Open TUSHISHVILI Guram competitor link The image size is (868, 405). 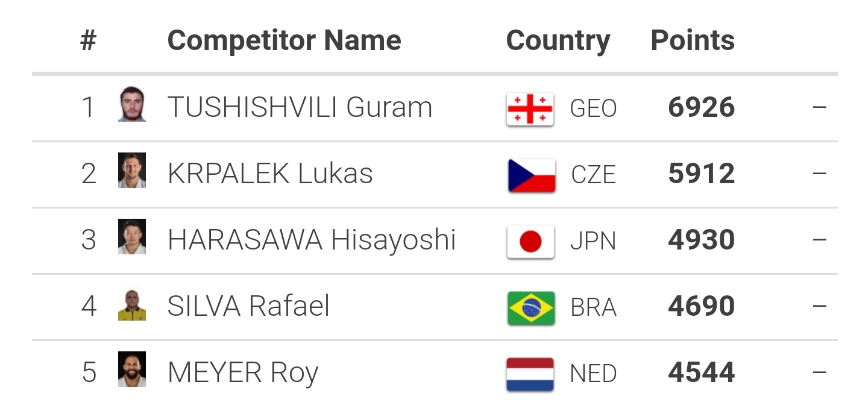click(x=300, y=107)
